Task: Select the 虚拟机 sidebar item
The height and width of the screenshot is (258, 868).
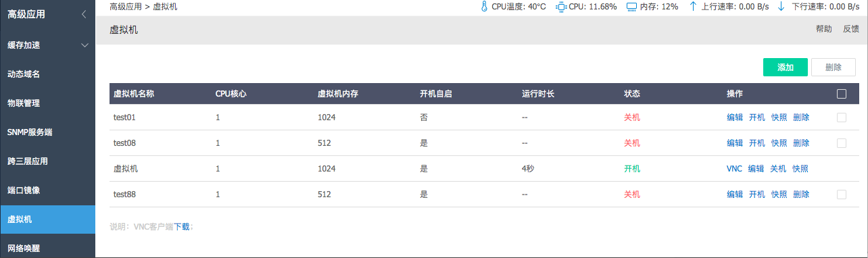Action: pos(47,220)
